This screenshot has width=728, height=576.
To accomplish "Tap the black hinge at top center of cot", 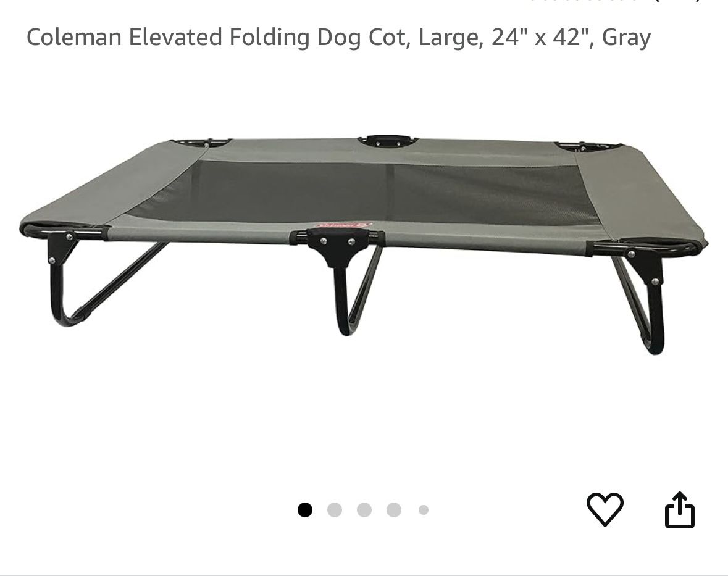I will click(388, 141).
